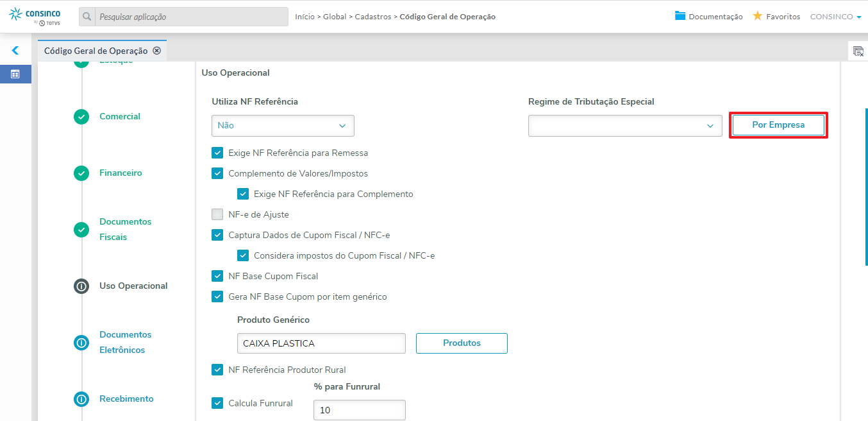Click the search magnifier icon
868x421 pixels.
pos(87,17)
